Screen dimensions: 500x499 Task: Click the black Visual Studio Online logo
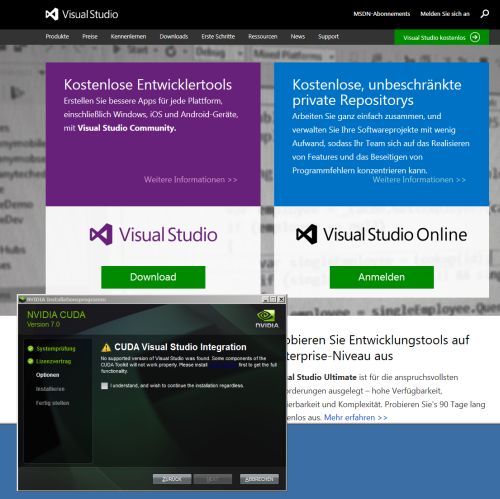(381, 234)
